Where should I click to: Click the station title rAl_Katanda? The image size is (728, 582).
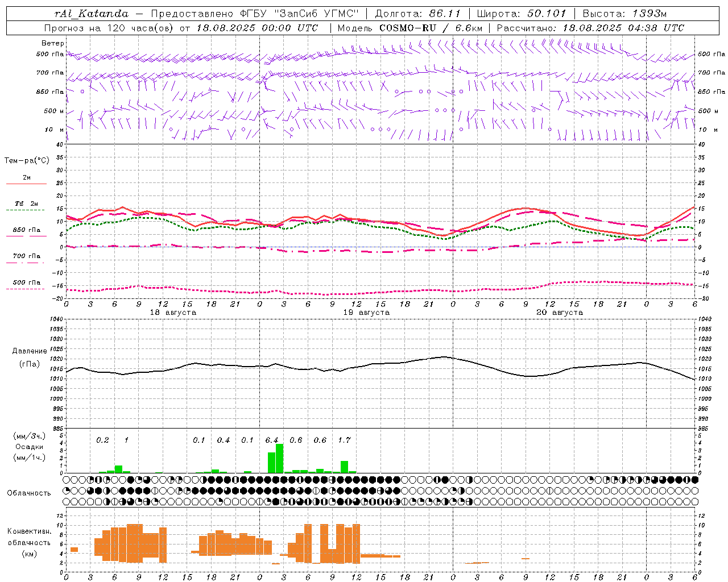[92, 14]
